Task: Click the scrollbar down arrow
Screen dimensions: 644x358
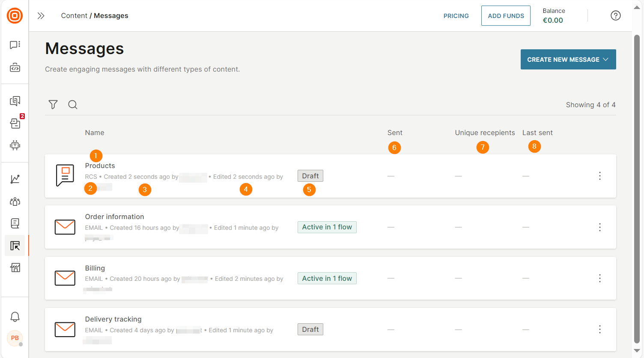Action: pyautogui.click(x=637, y=351)
